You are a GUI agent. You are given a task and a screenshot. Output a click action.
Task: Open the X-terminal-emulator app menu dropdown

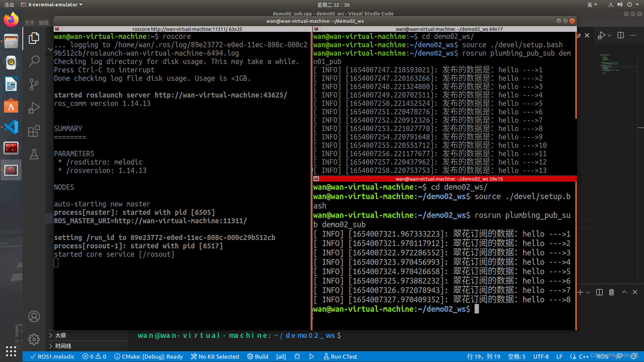[52, 5]
